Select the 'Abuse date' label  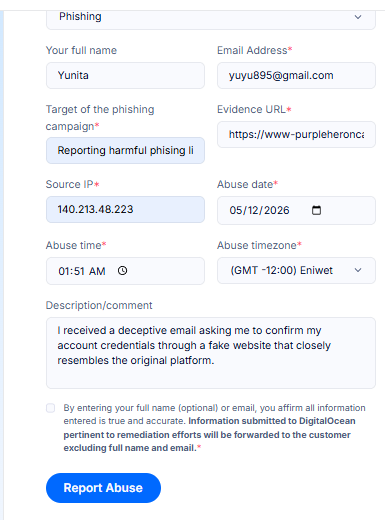(x=245, y=184)
